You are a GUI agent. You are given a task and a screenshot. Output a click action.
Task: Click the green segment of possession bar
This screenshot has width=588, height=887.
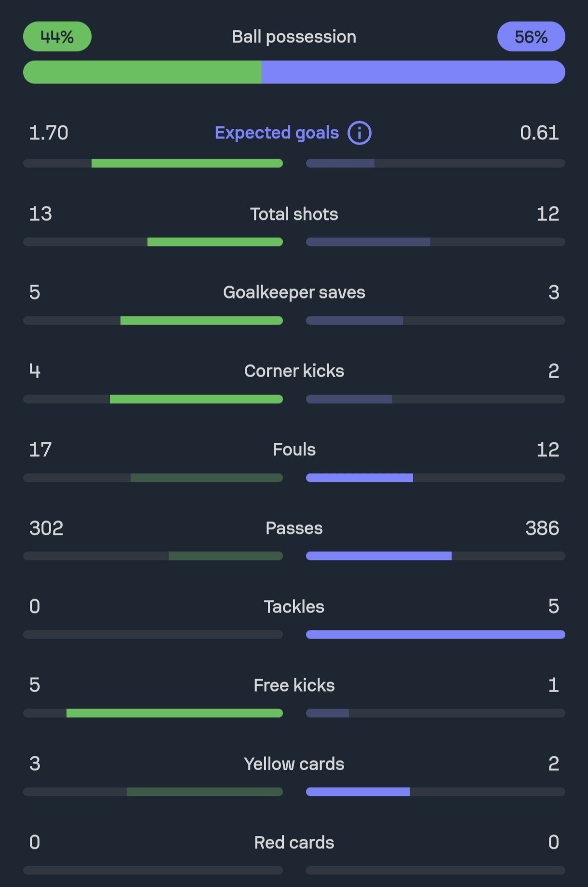pos(143,72)
